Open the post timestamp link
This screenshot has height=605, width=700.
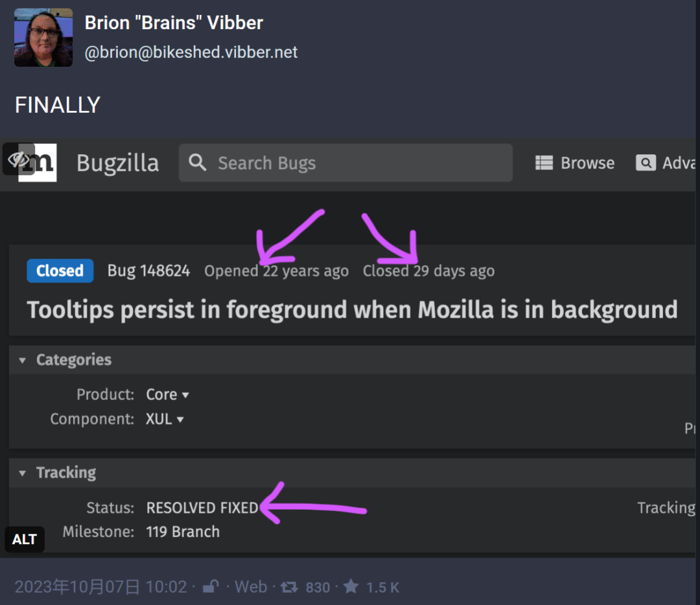[x=101, y=587]
